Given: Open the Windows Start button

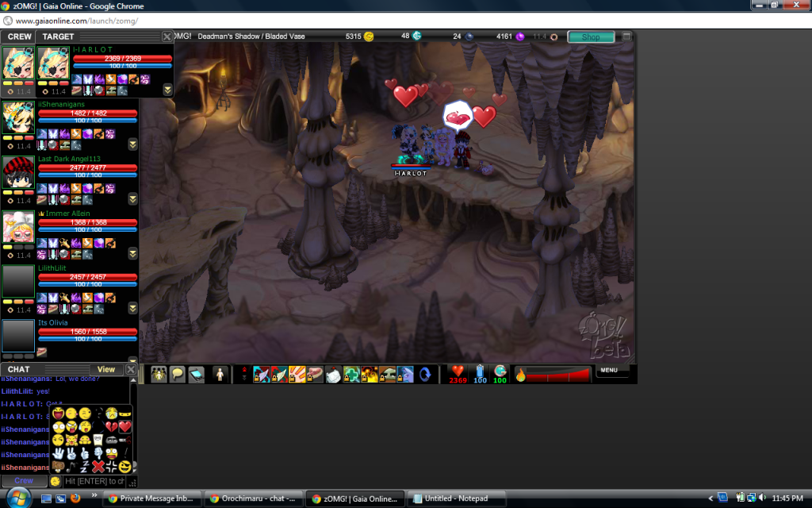Looking at the screenshot, I should (x=18, y=498).
